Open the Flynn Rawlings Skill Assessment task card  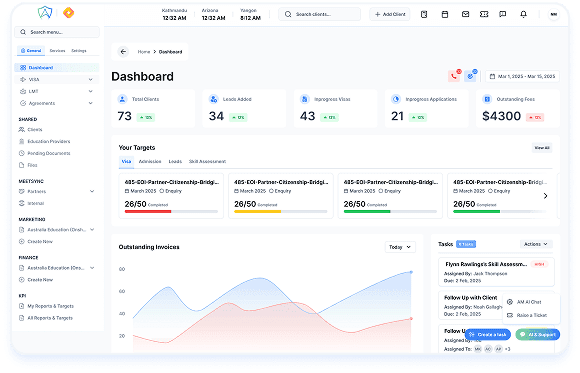[496, 272]
